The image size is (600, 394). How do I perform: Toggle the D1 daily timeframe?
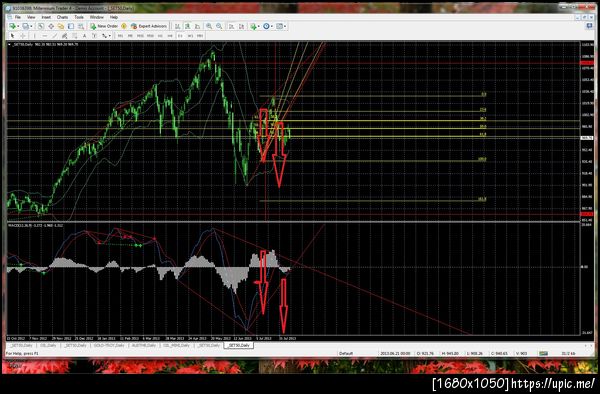pyautogui.click(x=180, y=36)
